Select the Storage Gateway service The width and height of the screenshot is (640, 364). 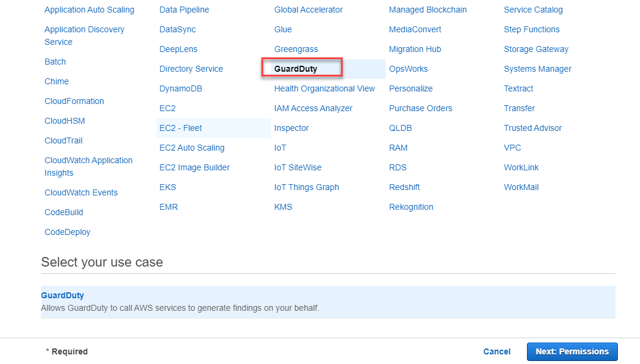click(x=536, y=49)
